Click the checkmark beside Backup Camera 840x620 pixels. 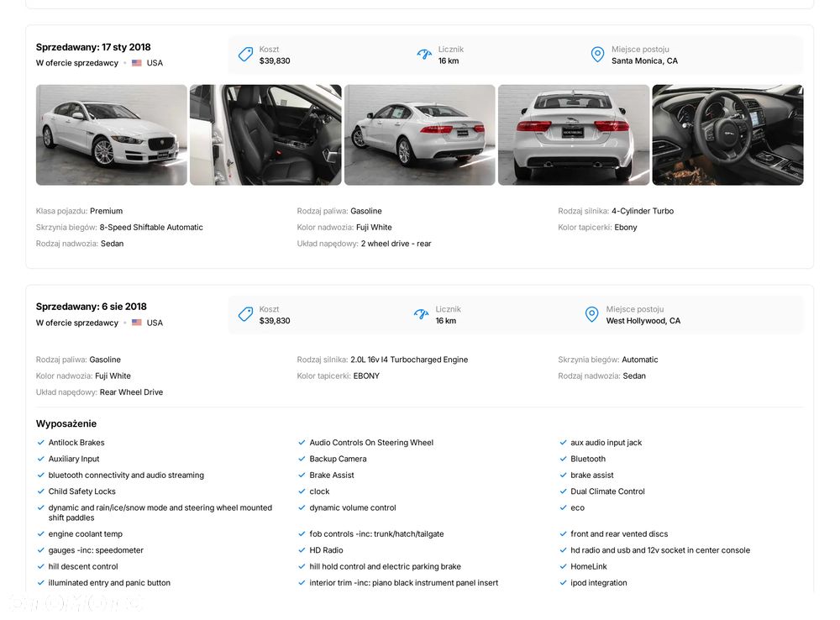click(x=302, y=459)
